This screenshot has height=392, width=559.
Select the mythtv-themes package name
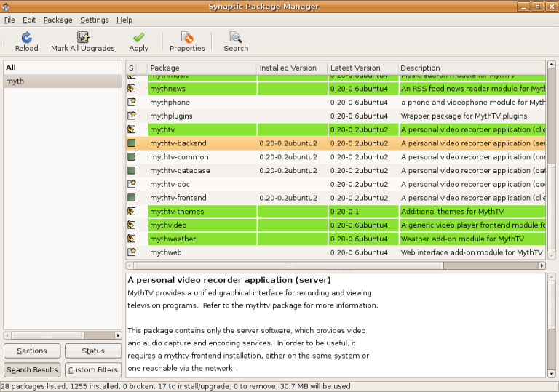[177, 212]
